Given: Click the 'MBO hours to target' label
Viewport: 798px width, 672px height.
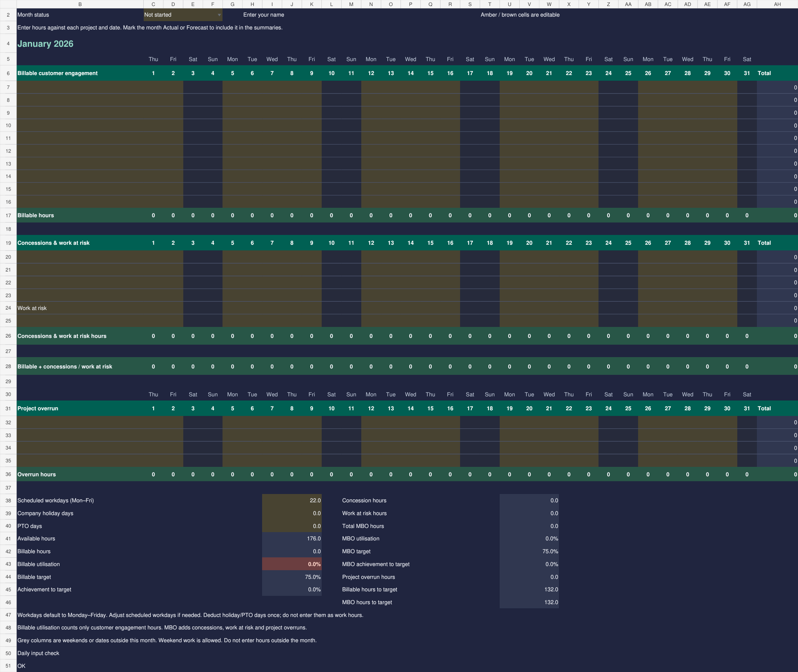Looking at the screenshot, I should click(367, 602).
